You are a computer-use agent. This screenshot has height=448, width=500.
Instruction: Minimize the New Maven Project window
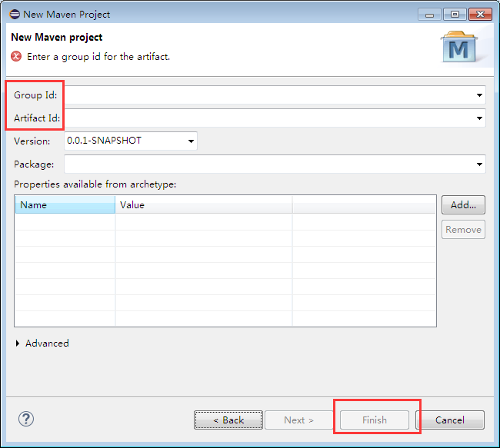[x=429, y=15]
